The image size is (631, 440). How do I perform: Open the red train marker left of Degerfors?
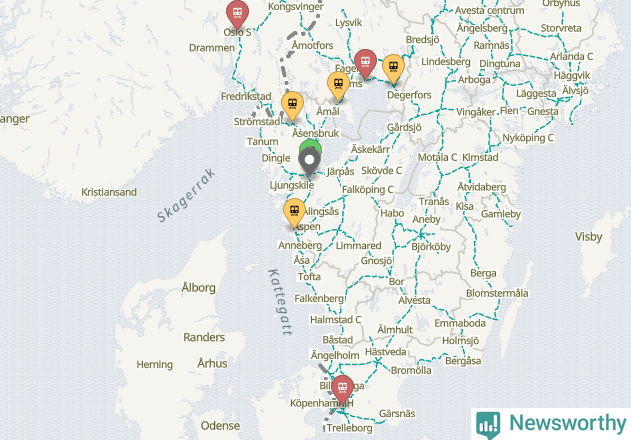click(x=365, y=62)
